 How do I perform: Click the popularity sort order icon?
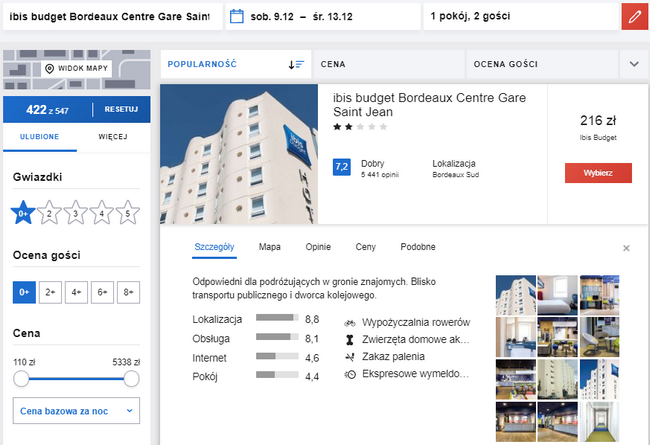coord(296,64)
